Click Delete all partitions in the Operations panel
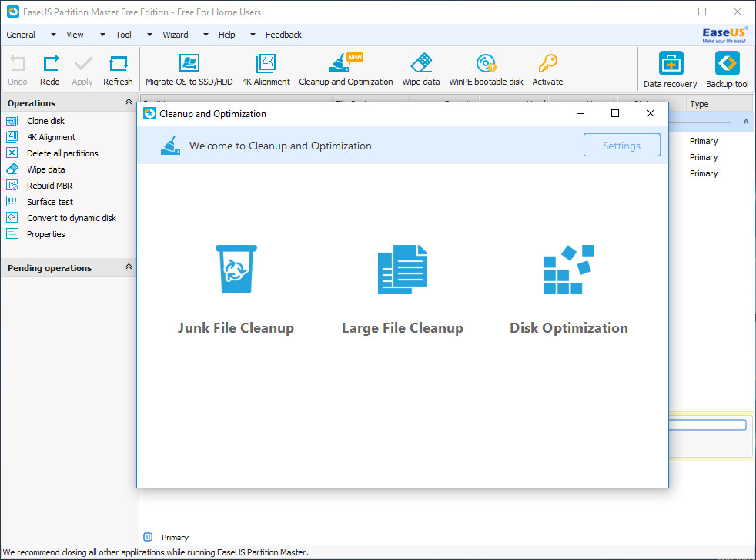 62,153
